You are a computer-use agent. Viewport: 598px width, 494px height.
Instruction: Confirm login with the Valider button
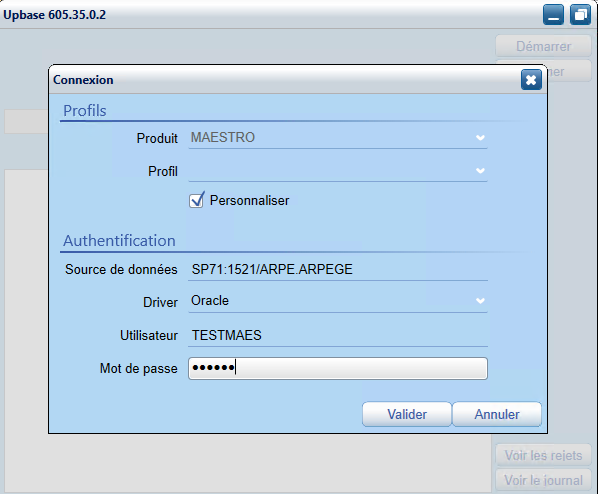407,414
